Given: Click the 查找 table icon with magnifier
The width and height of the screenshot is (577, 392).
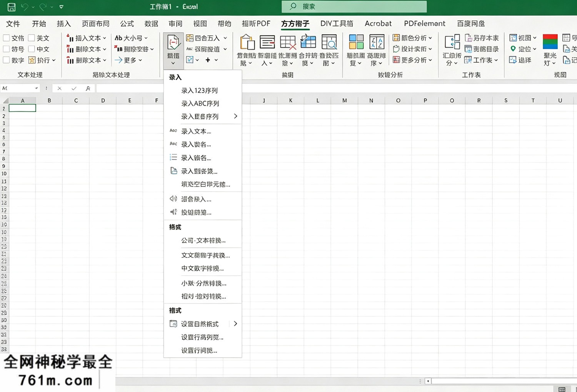Looking at the screenshot, I should coord(329,42).
